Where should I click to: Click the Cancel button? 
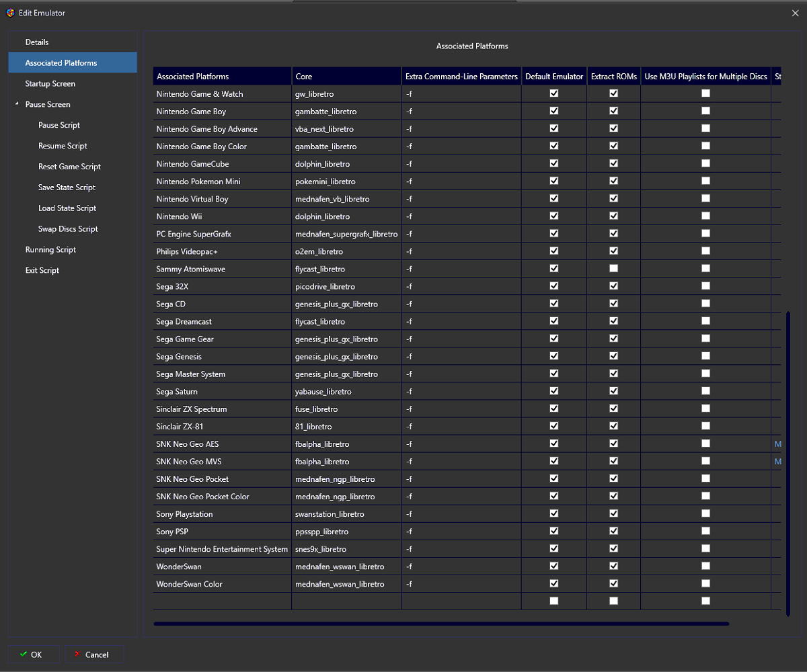point(94,655)
